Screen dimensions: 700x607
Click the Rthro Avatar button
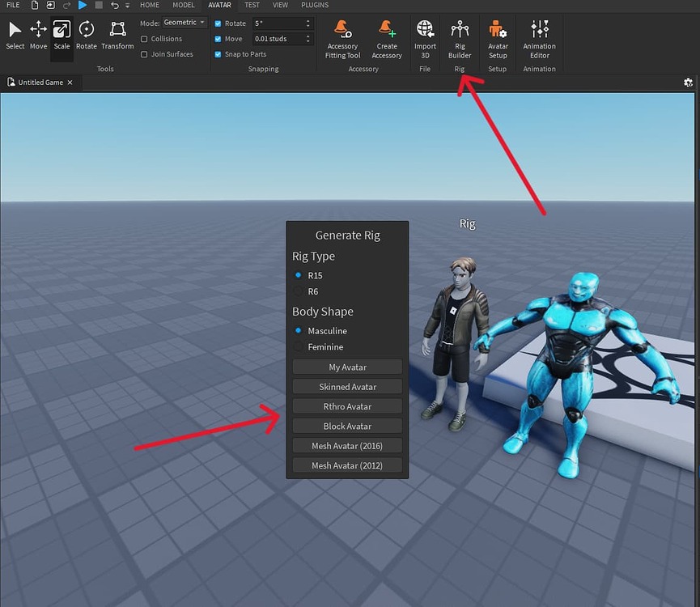point(347,406)
